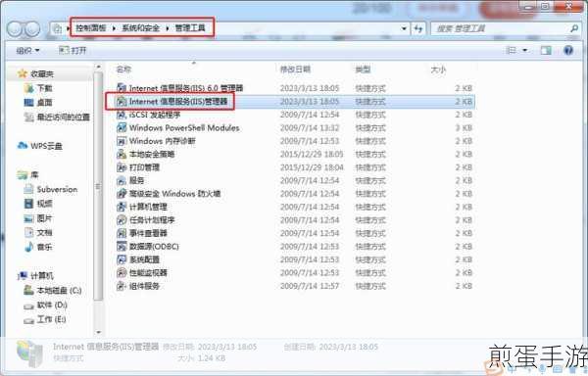Open Internet 信息服务(IIS) 6.0 管理器 shortcut icon
Viewport: 588px width, 376px height.
pyautogui.click(x=122, y=88)
